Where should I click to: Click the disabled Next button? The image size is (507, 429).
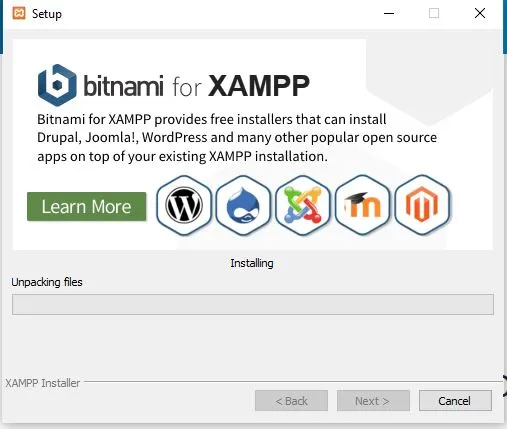tap(373, 400)
